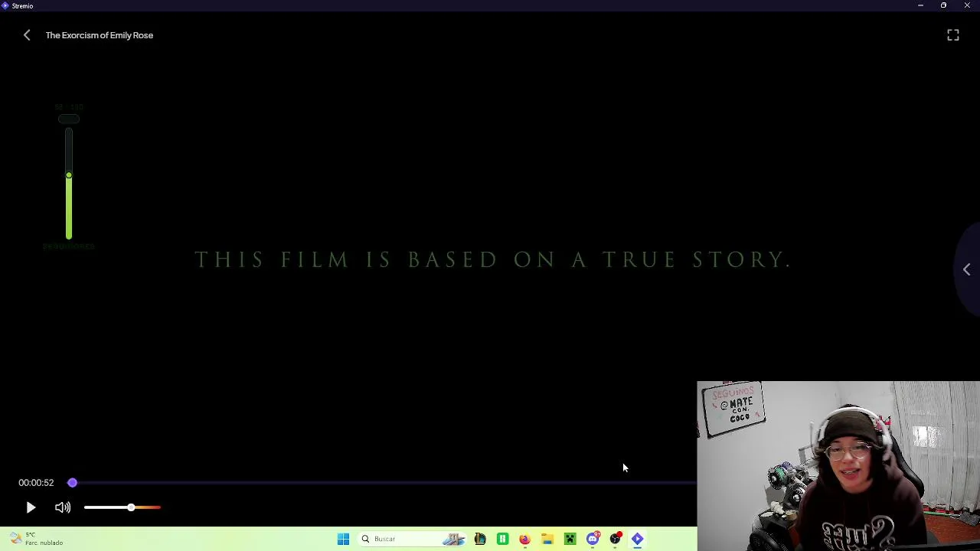Enter fullscreen mode in Stremio player

click(x=953, y=35)
